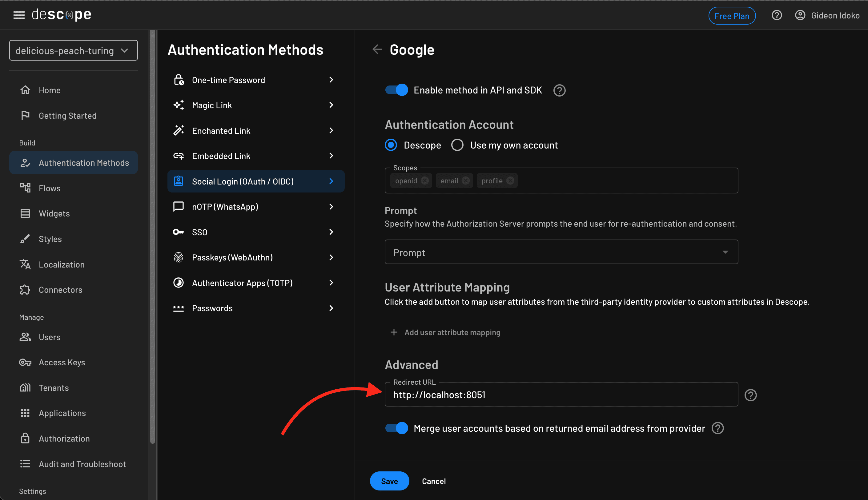
Task: Click the Passwords asterisks icon
Action: tap(179, 308)
